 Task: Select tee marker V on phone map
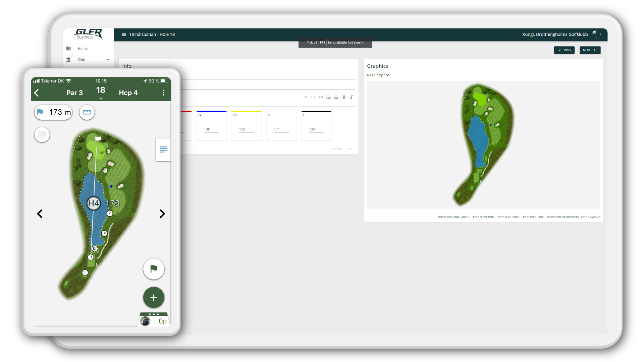110,213
